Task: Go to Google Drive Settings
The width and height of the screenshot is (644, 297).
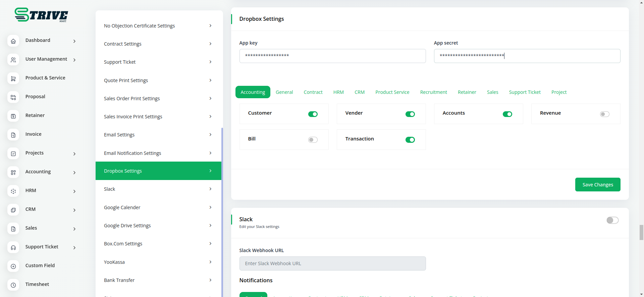Action: [158, 226]
